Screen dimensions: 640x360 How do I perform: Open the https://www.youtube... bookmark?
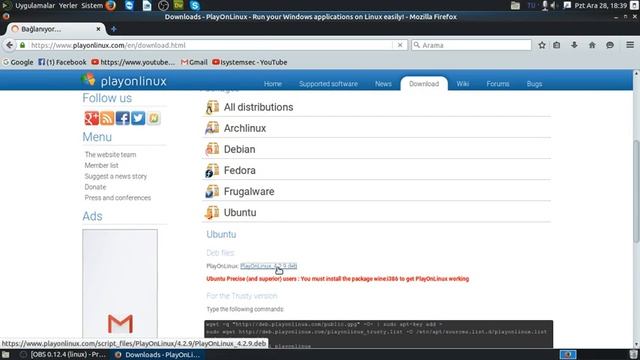coord(133,62)
